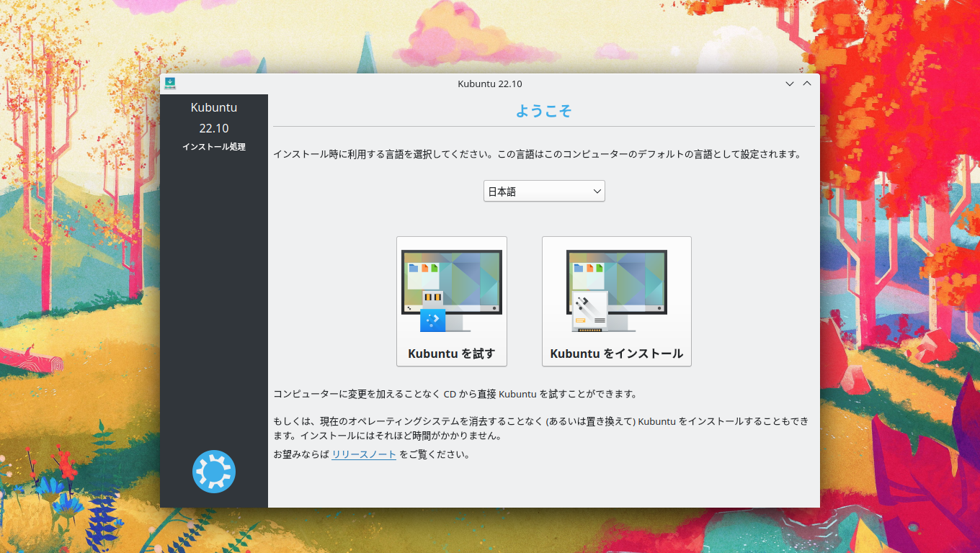Click the Kubuntu 22.10 window title

pos(490,84)
